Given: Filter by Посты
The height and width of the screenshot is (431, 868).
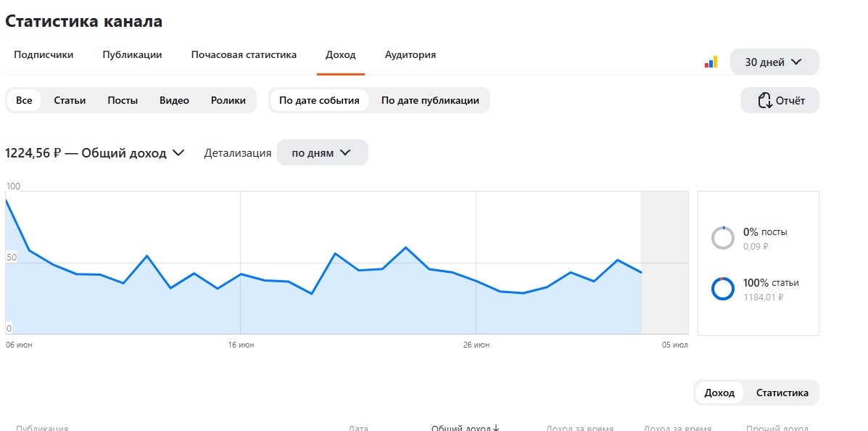Looking at the screenshot, I should click(123, 100).
